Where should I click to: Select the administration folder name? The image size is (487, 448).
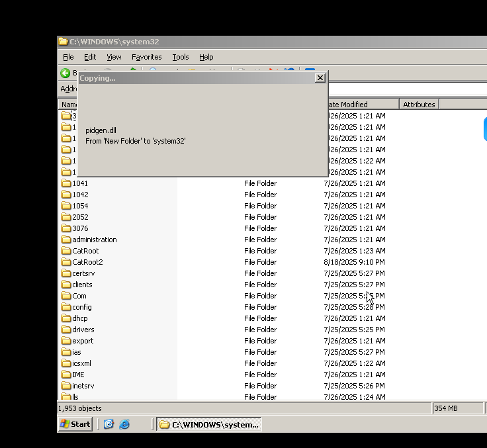(95, 240)
